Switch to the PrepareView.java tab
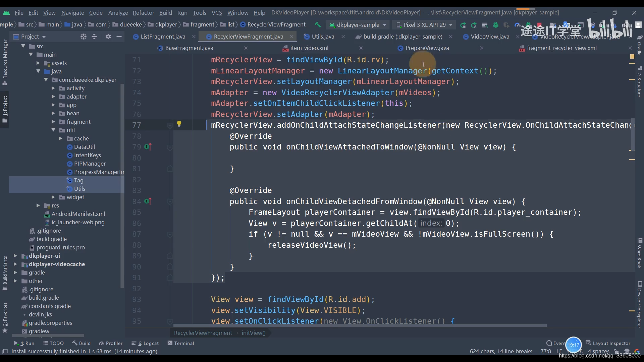The height and width of the screenshot is (362, 644). (427, 48)
